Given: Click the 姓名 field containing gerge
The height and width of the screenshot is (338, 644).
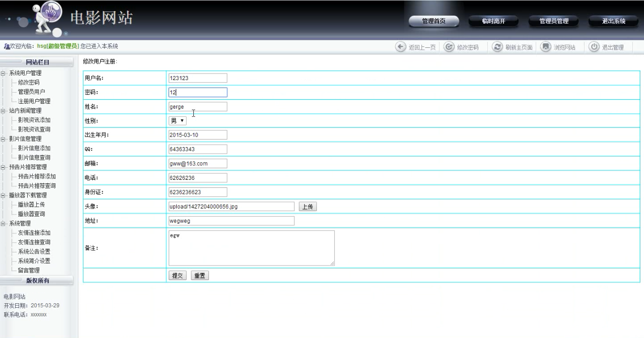Looking at the screenshot, I should (198, 107).
